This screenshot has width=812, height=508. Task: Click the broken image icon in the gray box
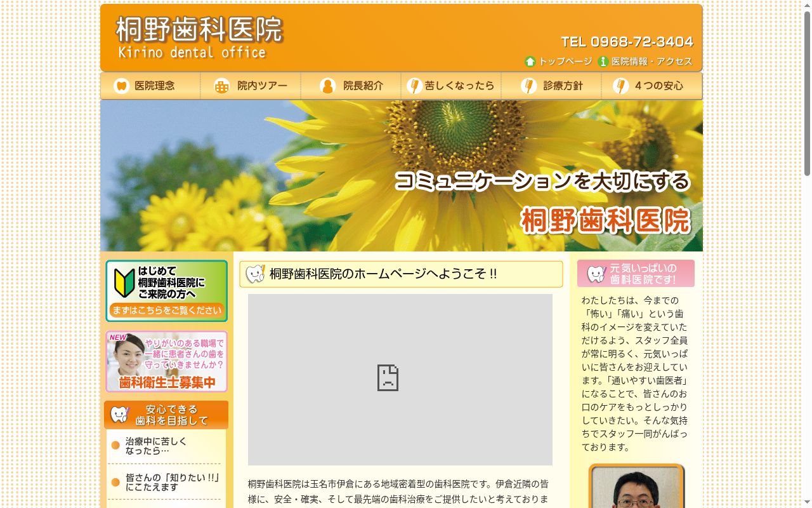click(x=388, y=378)
